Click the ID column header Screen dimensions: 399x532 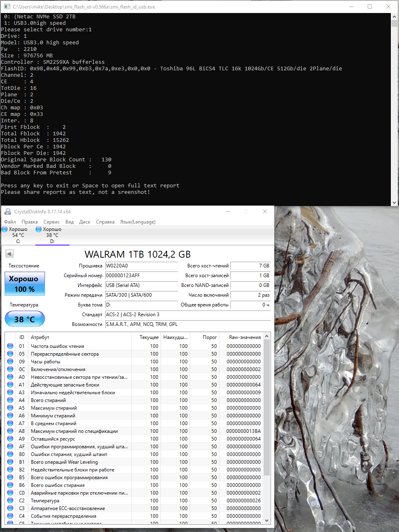point(22,337)
